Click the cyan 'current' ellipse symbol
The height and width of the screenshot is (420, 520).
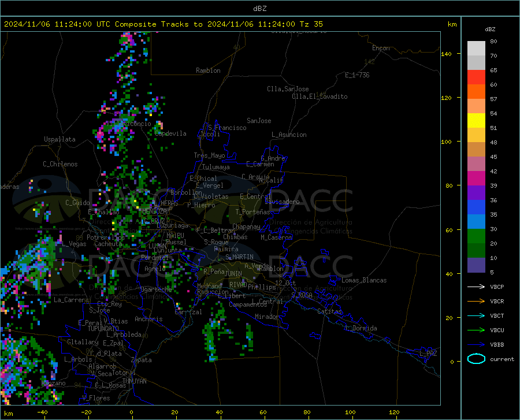coord(476,359)
